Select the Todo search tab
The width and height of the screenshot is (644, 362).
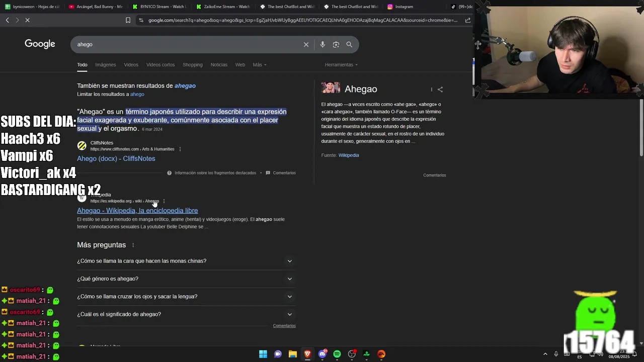click(82, 65)
